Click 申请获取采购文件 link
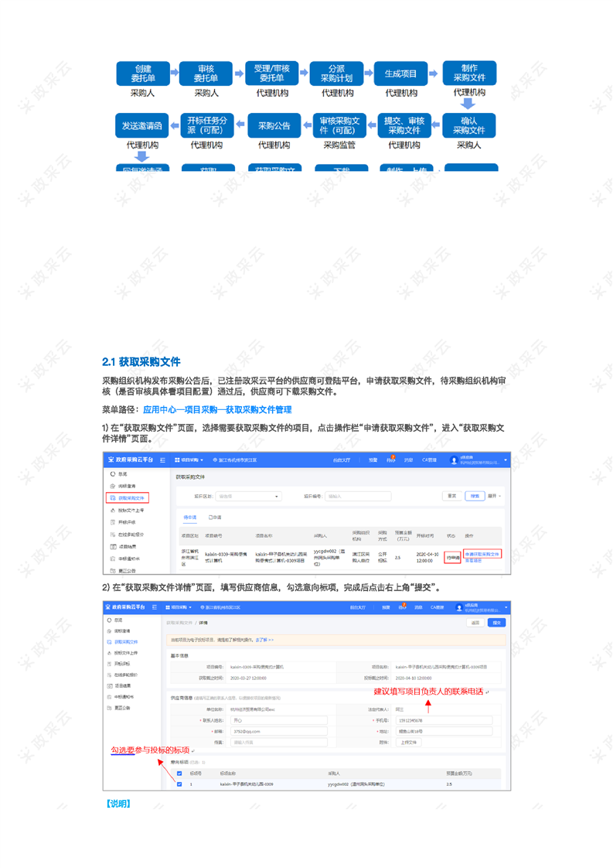The height and width of the screenshot is (868, 613). click(482, 554)
